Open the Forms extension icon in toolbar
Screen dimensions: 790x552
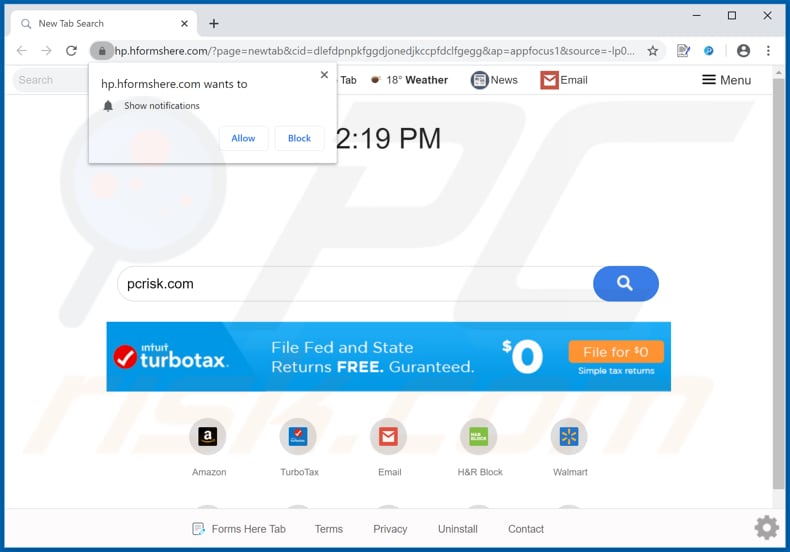pos(683,50)
